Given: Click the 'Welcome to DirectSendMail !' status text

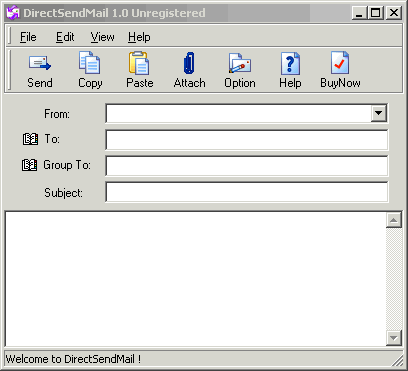Looking at the screenshot, I should pos(73,359).
